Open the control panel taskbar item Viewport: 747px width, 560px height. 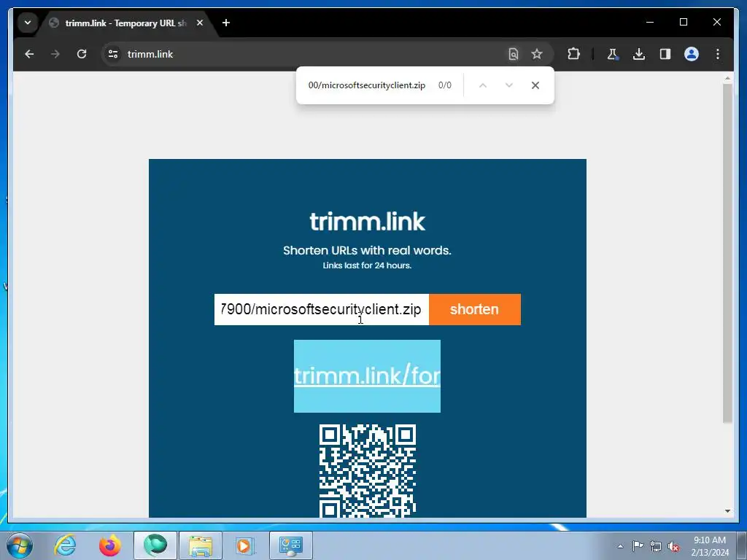pyautogui.click(x=291, y=545)
